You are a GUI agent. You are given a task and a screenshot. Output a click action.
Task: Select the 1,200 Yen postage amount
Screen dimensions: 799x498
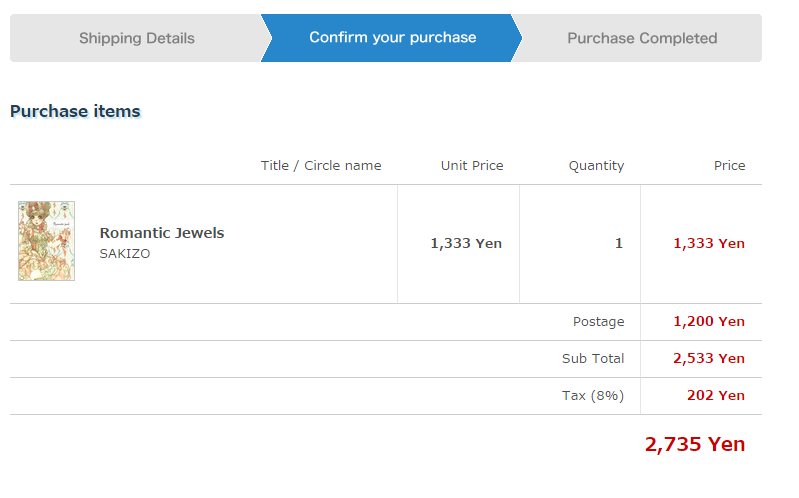click(709, 322)
